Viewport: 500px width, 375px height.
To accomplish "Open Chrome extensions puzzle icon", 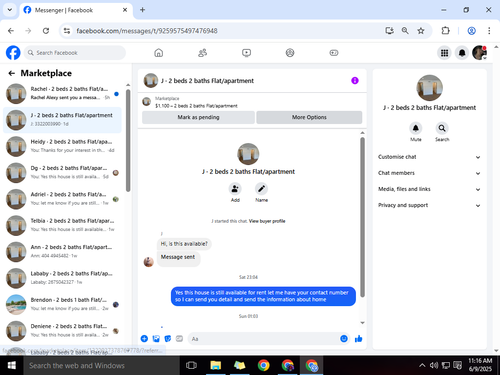I will 445,31.
